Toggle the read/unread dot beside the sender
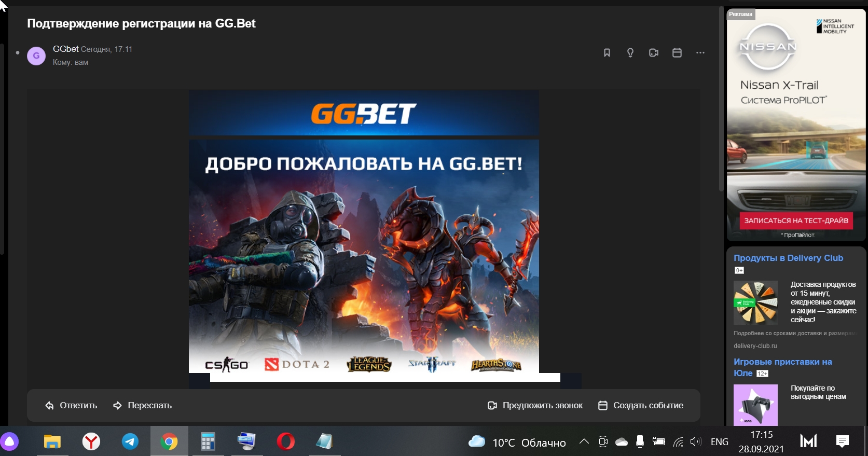This screenshot has width=868, height=456. point(18,52)
